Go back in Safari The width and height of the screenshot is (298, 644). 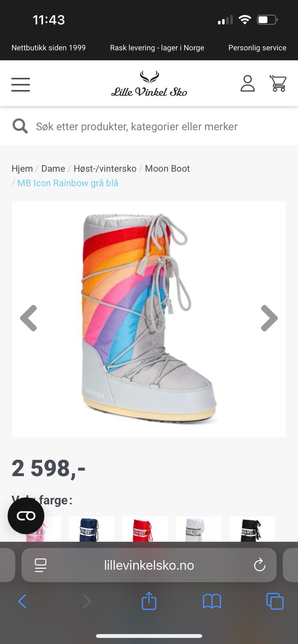tap(22, 601)
